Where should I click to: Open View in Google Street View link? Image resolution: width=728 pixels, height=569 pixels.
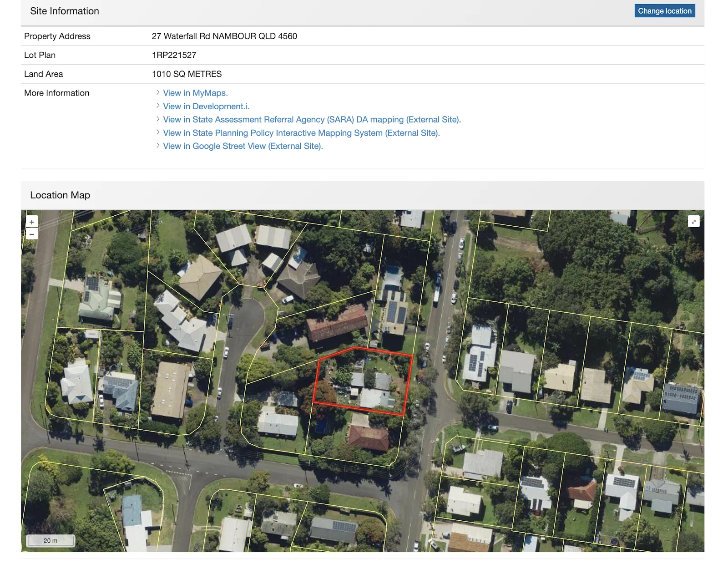click(243, 146)
